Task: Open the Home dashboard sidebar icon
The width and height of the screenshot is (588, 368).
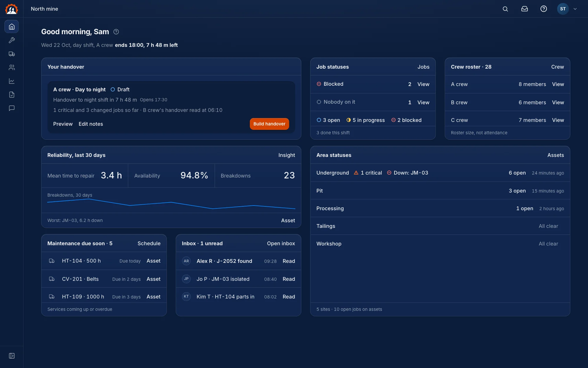Action: 11,27
